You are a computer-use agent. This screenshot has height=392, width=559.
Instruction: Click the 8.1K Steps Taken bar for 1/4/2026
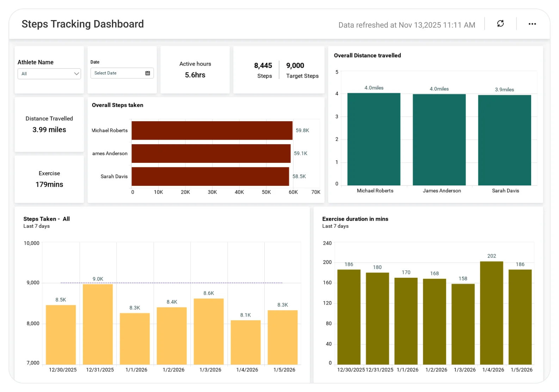[246, 342]
